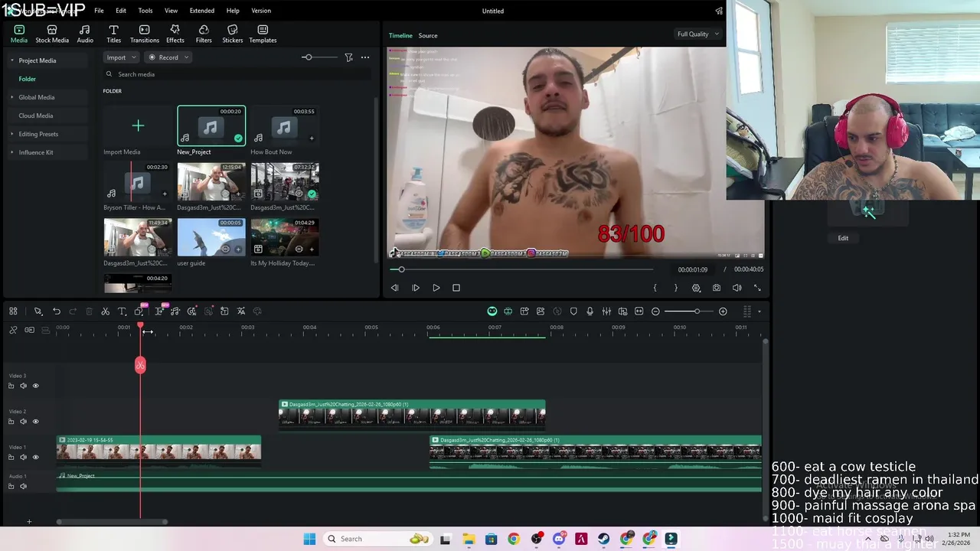Open Cloud Media in sidebar
Viewport: 980px width, 551px height.
[35, 116]
